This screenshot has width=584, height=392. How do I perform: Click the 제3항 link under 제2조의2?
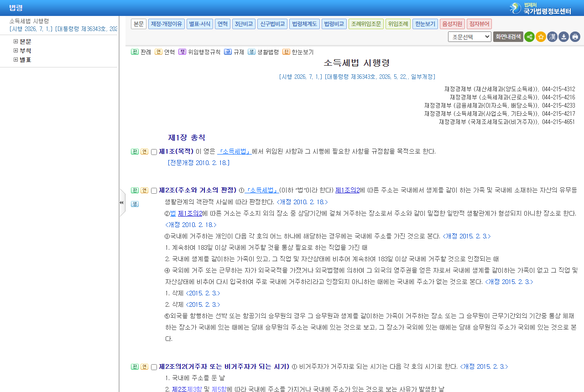click(x=194, y=390)
